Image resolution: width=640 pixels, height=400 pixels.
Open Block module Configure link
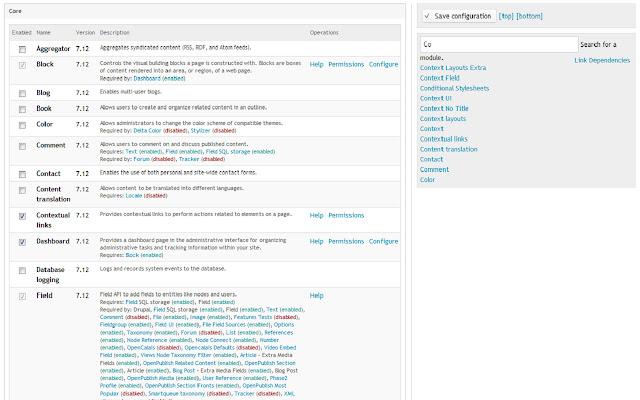383,64
